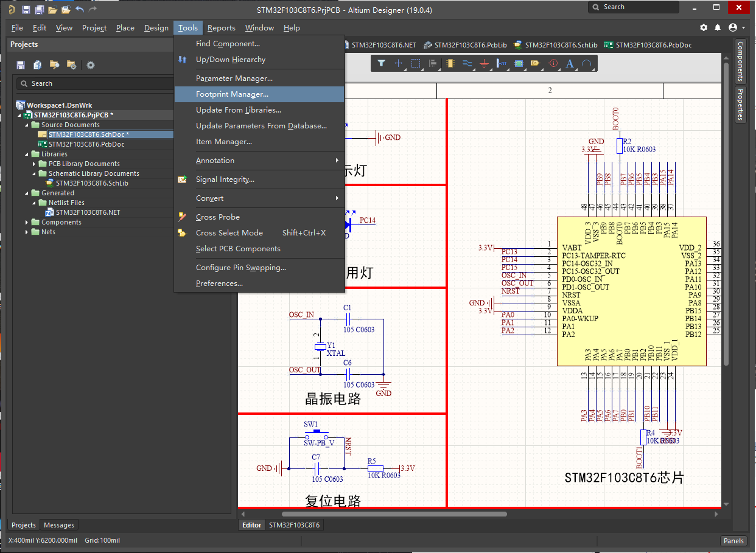
Task: Select the GND Power Port tool
Action: [485, 63]
